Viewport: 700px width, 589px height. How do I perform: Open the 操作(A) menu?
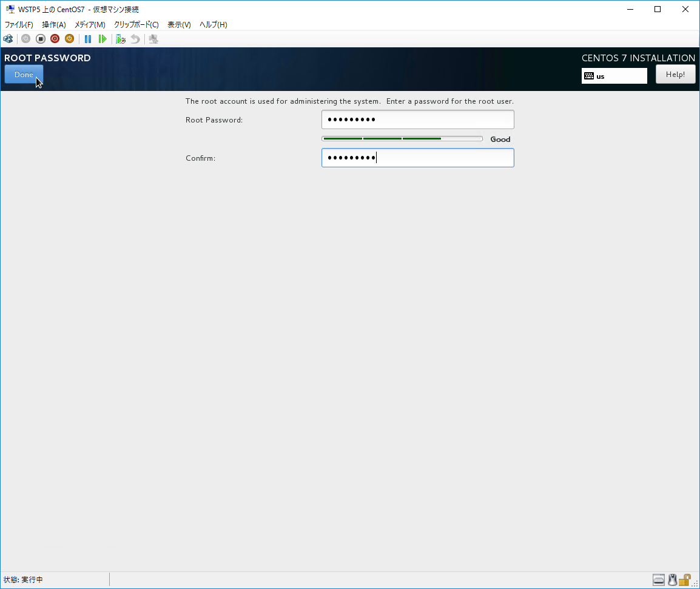tap(54, 25)
